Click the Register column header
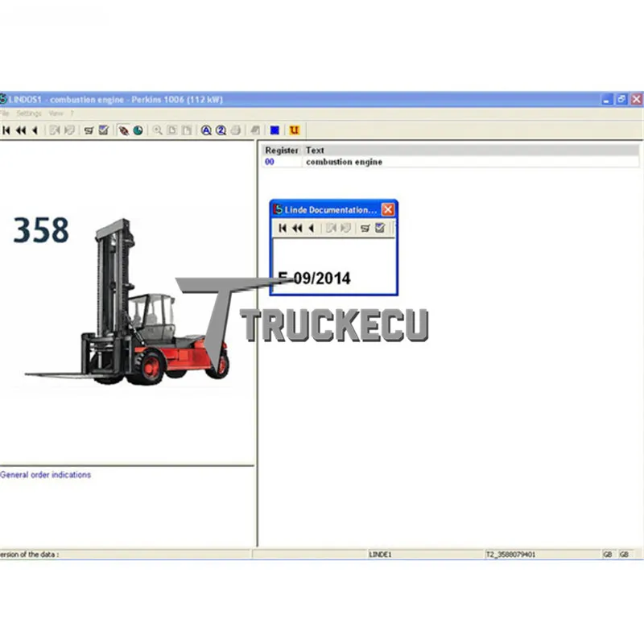Screen dimensions: 644x644 click(x=282, y=151)
